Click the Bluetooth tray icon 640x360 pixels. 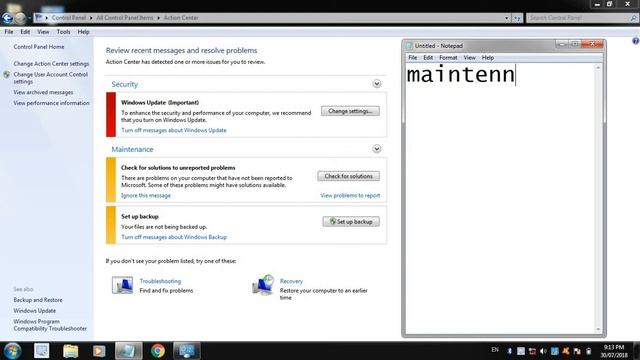[509, 351]
